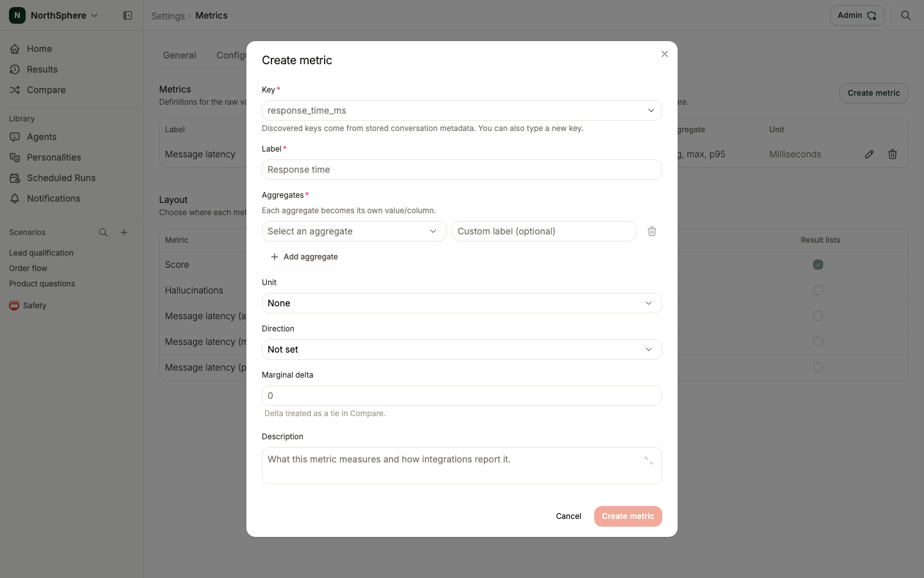Image resolution: width=924 pixels, height=578 pixels.
Task: Click the Notifications bell icon
Action: coord(15,198)
